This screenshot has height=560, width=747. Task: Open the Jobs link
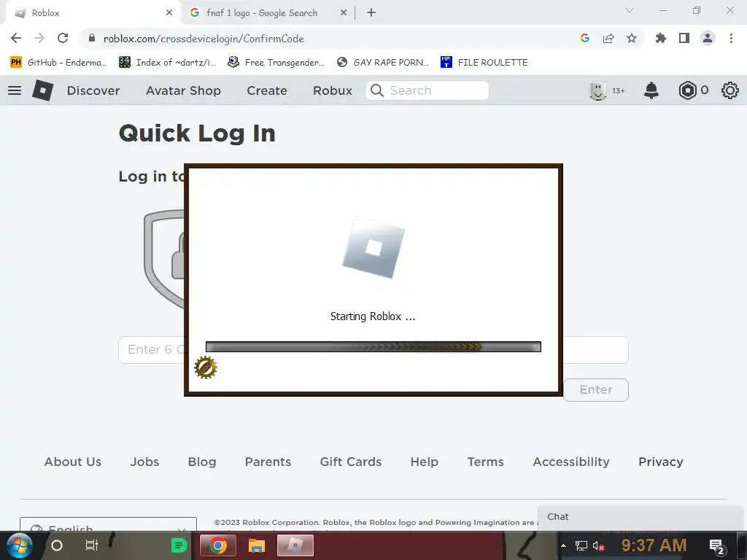pyautogui.click(x=145, y=462)
